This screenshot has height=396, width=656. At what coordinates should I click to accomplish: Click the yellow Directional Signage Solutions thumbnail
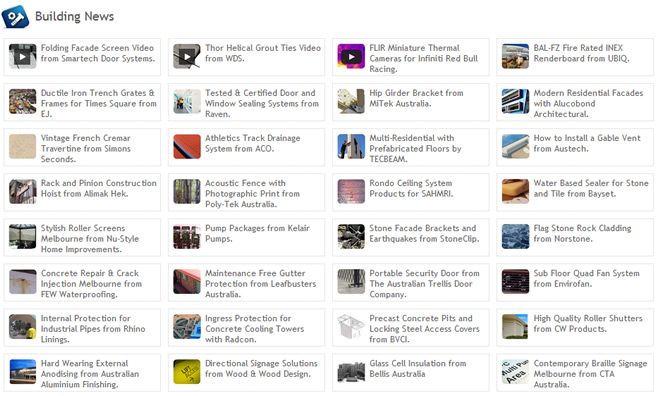187,371
